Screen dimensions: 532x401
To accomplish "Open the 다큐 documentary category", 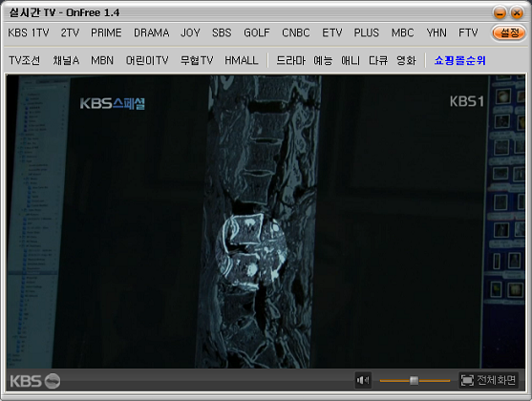I will 378,60.
